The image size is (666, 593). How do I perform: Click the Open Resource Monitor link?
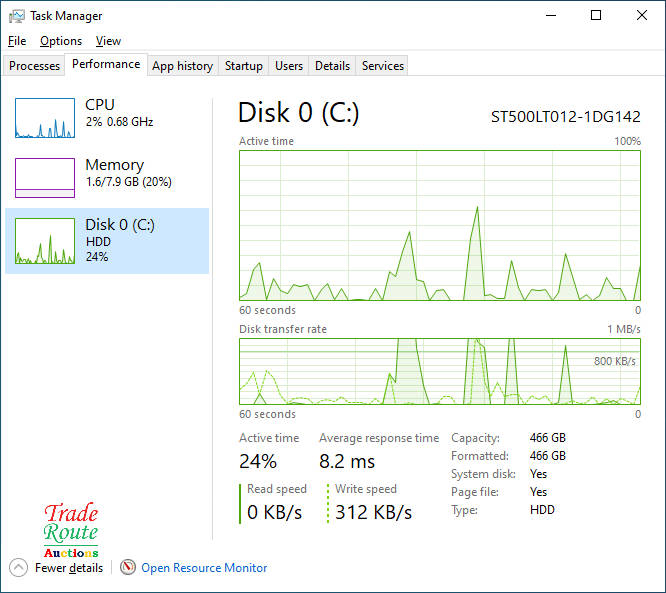coord(204,568)
